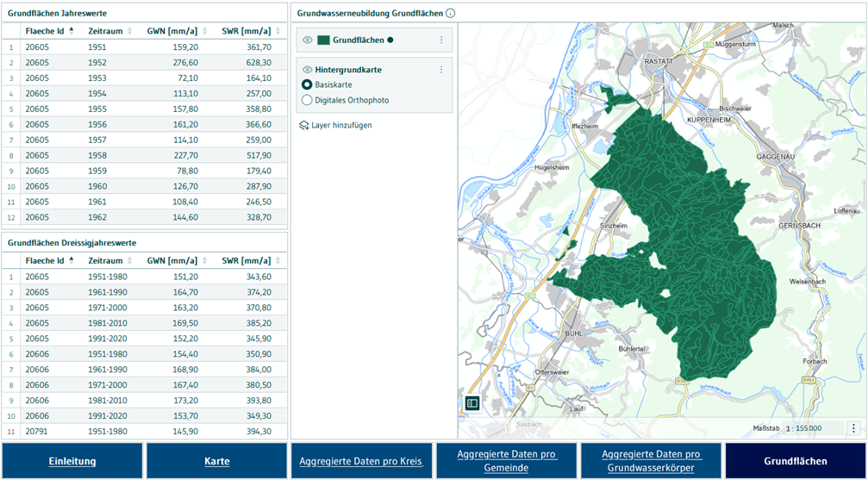Sort Dreissigjahreswerte table by Flaeche Id
Viewport: 868px width, 480px height.
(72, 260)
